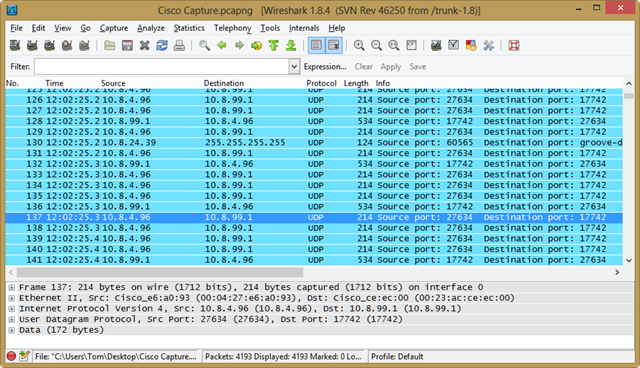Viewport: 640px width, 368px height.
Task: Click horizontal scroll right arrow
Action: [617, 272]
